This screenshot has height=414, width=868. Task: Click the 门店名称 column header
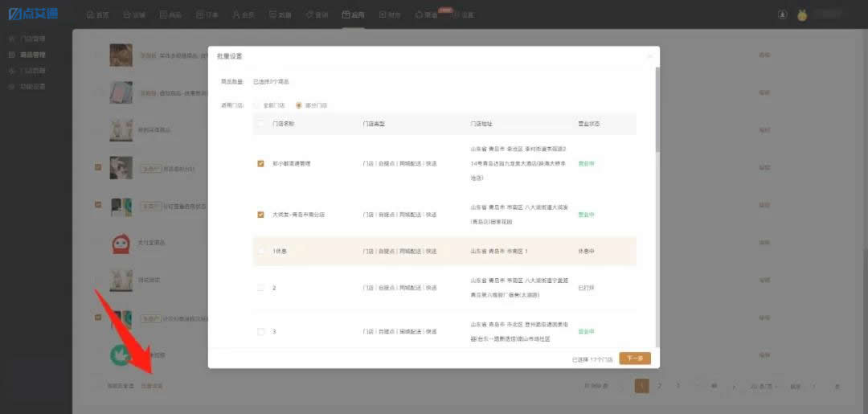point(284,124)
